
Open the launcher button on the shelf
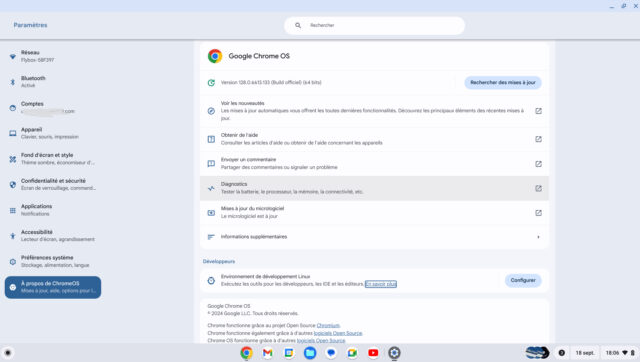click(7, 353)
